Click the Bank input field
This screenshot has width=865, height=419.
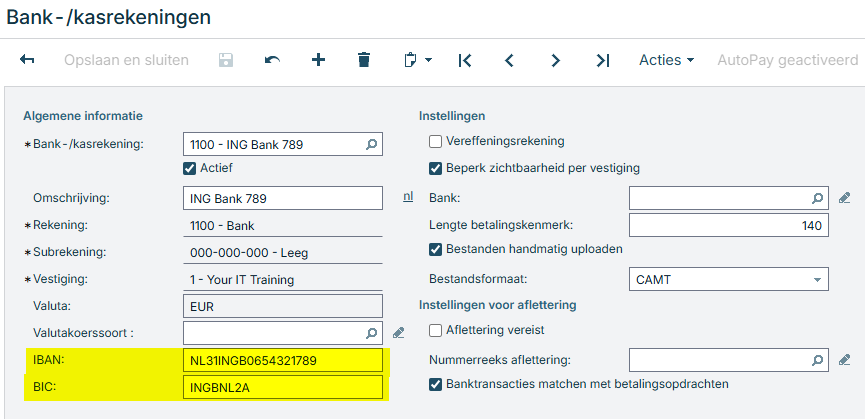click(x=728, y=198)
